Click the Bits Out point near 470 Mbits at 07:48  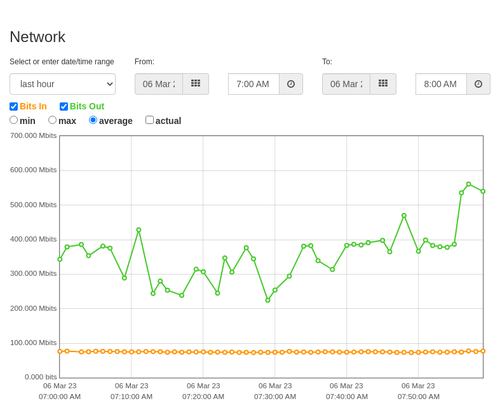[404, 216]
